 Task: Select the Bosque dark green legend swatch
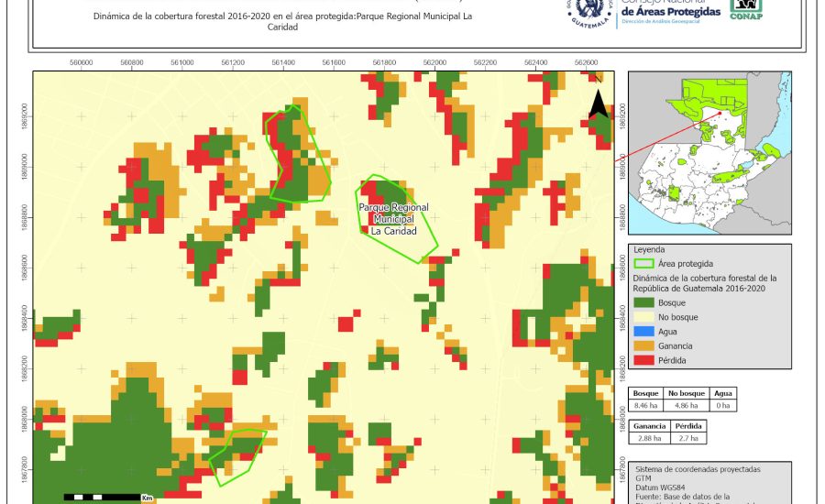(643, 302)
